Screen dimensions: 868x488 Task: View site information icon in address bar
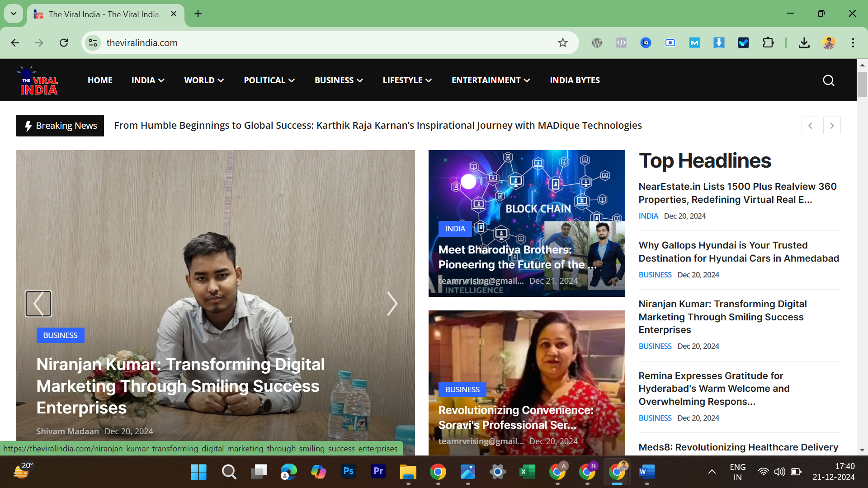coord(93,43)
